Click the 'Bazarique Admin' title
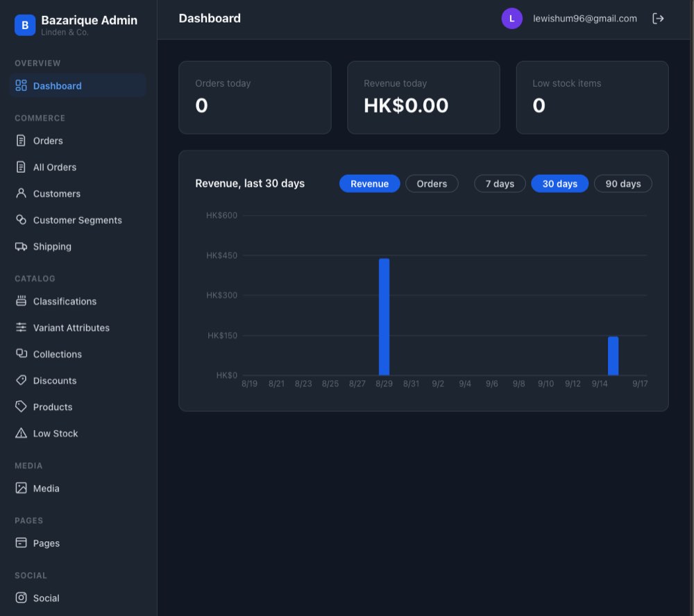The width and height of the screenshot is (694, 616). (x=89, y=20)
